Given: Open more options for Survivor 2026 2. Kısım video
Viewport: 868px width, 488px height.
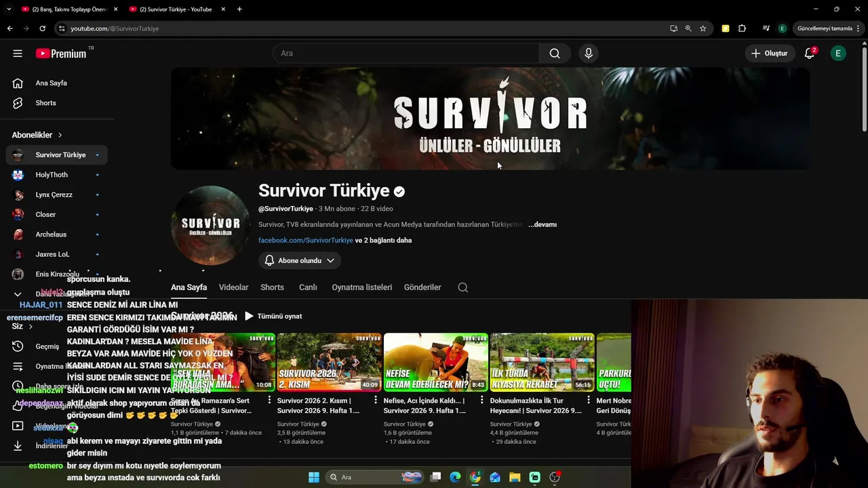Looking at the screenshot, I should (376, 401).
